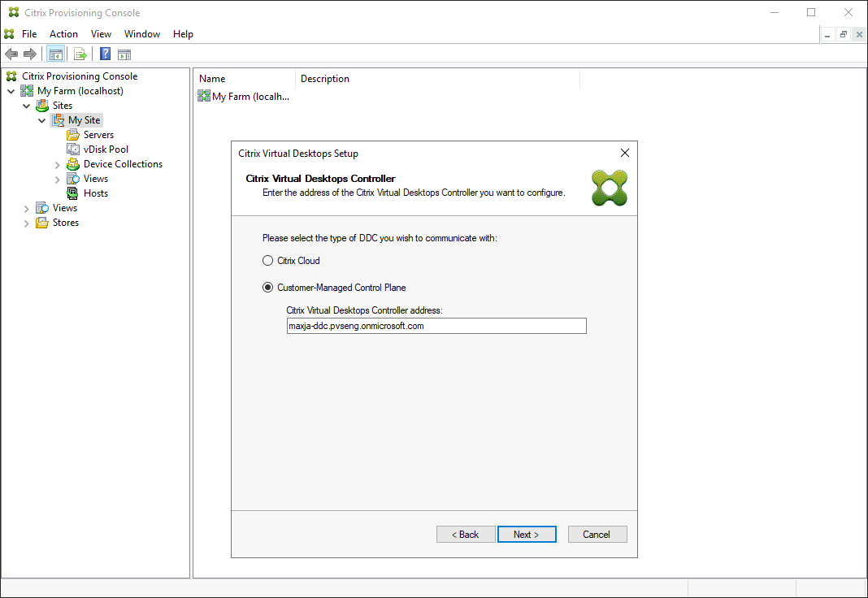
Task: Collapse the My Site tree node
Action: (x=41, y=119)
